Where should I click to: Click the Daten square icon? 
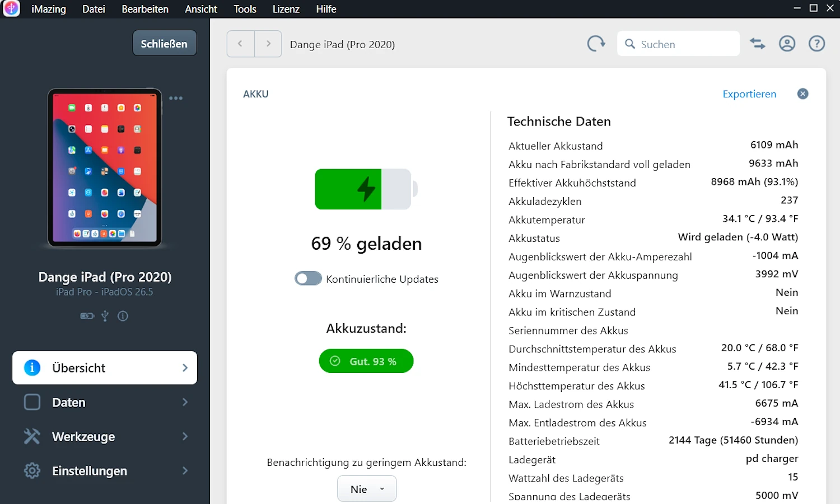coord(32,402)
